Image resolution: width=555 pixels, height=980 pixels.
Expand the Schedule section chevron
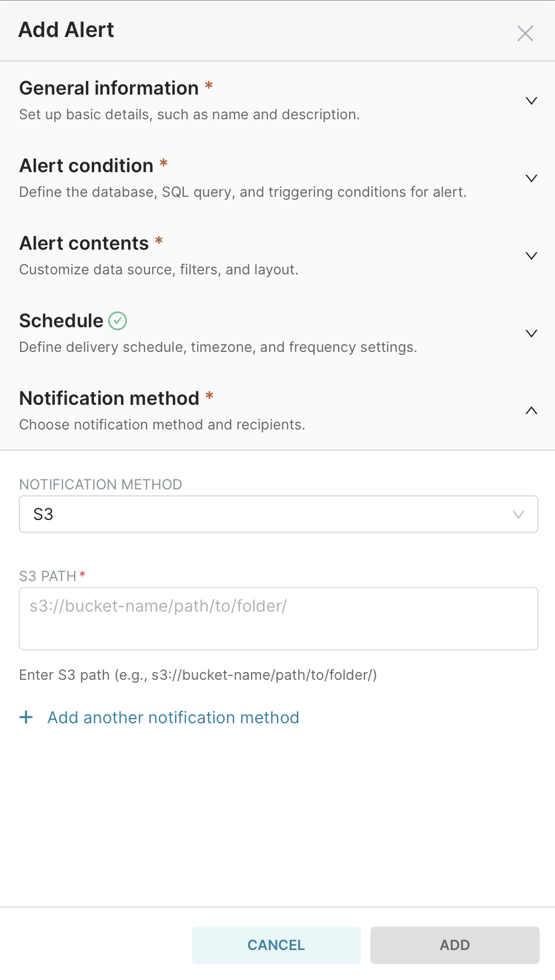coord(531,334)
